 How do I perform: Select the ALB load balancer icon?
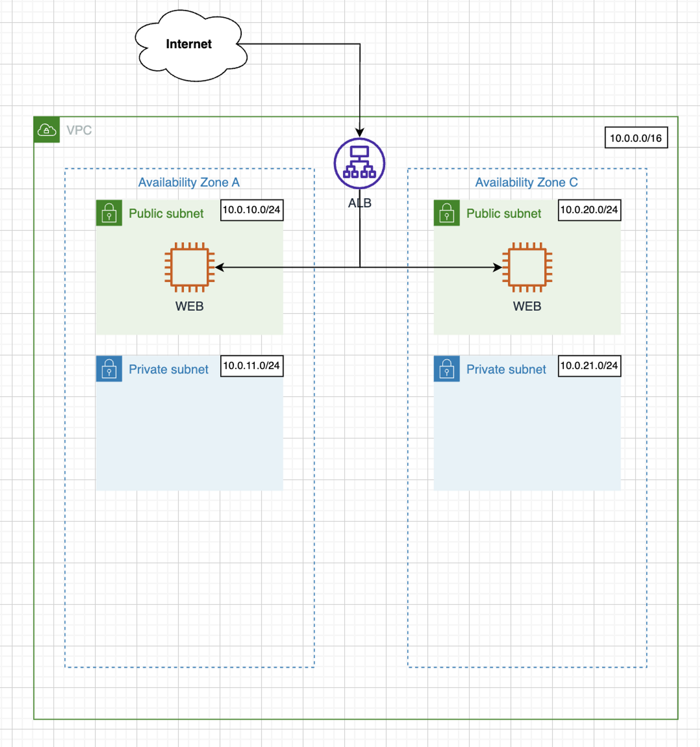point(359,163)
